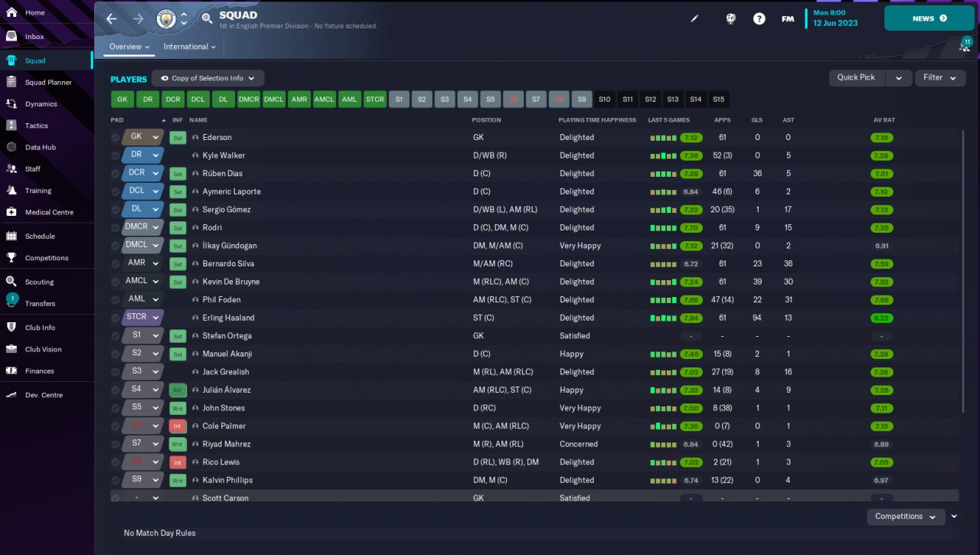Tick the selection circle for Bernardo Silva

pos(116,264)
